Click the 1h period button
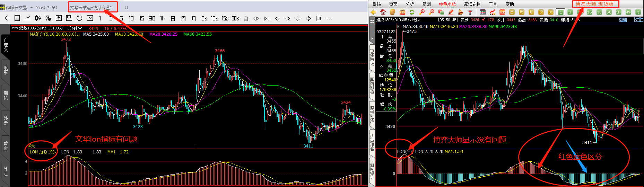Viewport: 644px width, 187px height. tap(163, 18)
